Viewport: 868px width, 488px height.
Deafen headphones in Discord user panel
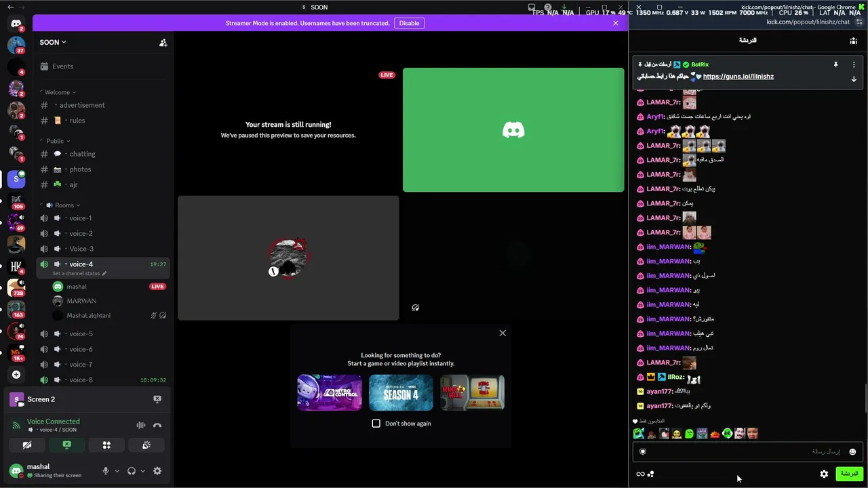(x=132, y=471)
